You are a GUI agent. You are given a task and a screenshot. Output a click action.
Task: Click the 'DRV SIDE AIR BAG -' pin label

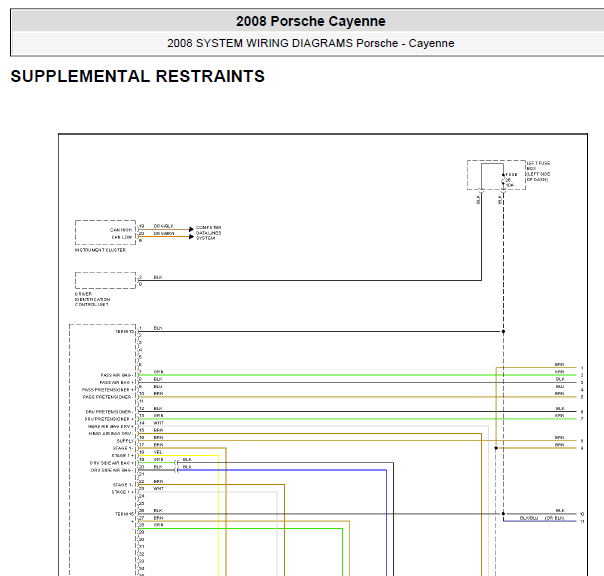click(112, 470)
